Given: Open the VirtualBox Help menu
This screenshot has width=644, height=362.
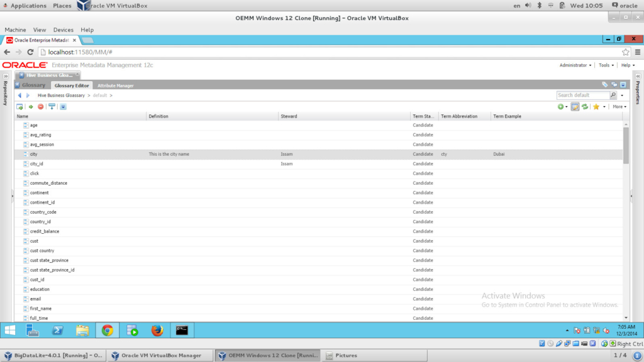Looking at the screenshot, I should pos(87,30).
